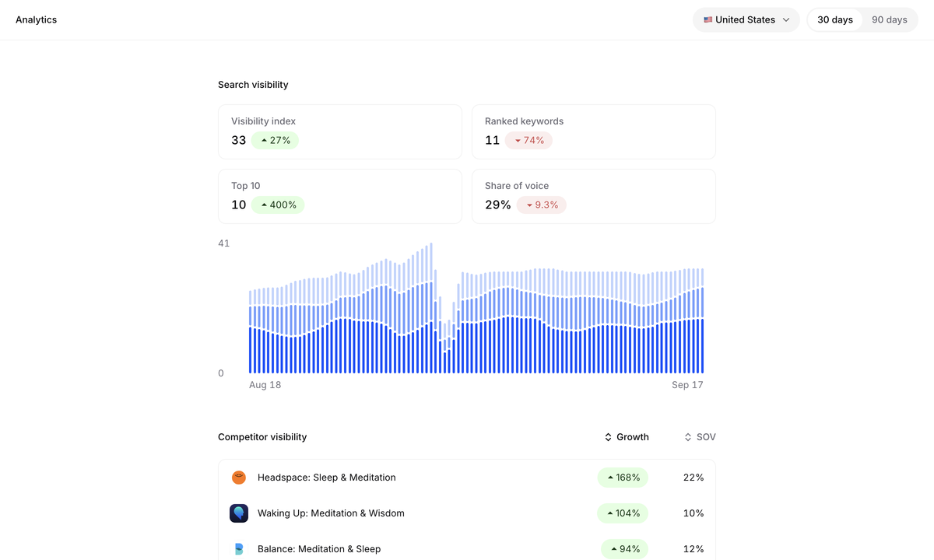Open the Share of voice card
Screen dimensions: 934x560
pyautogui.click(x=594, y=197)
